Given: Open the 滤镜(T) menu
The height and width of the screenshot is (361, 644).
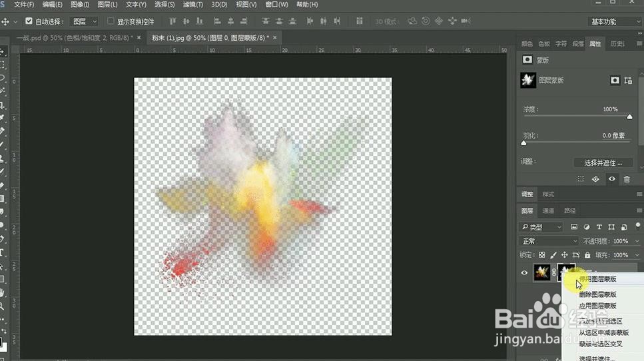Looking at the screenshot, I should click(192, 5).
